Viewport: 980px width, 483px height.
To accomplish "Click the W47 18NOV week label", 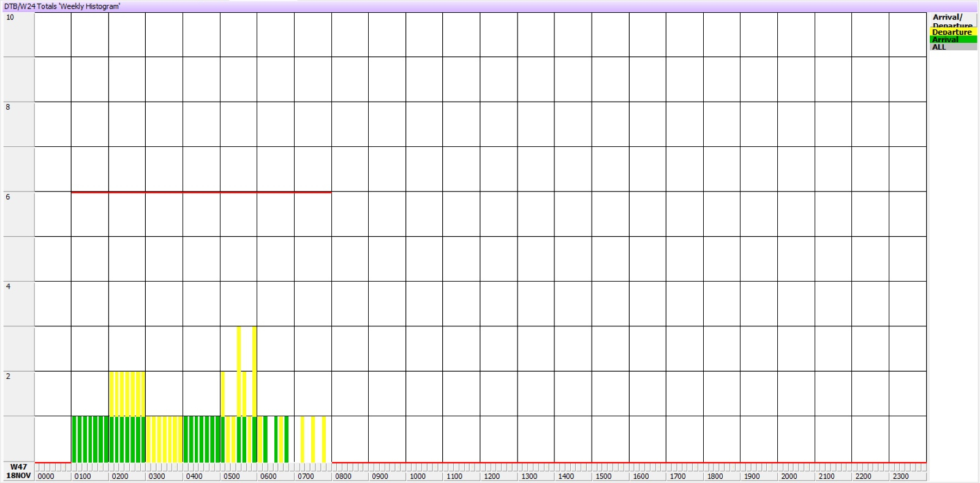I will [x=18, y=471].
